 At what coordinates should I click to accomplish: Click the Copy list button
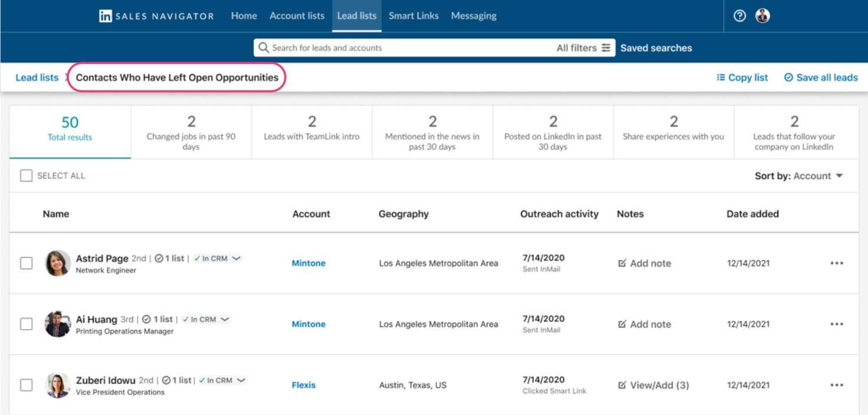tap(742, 77)
